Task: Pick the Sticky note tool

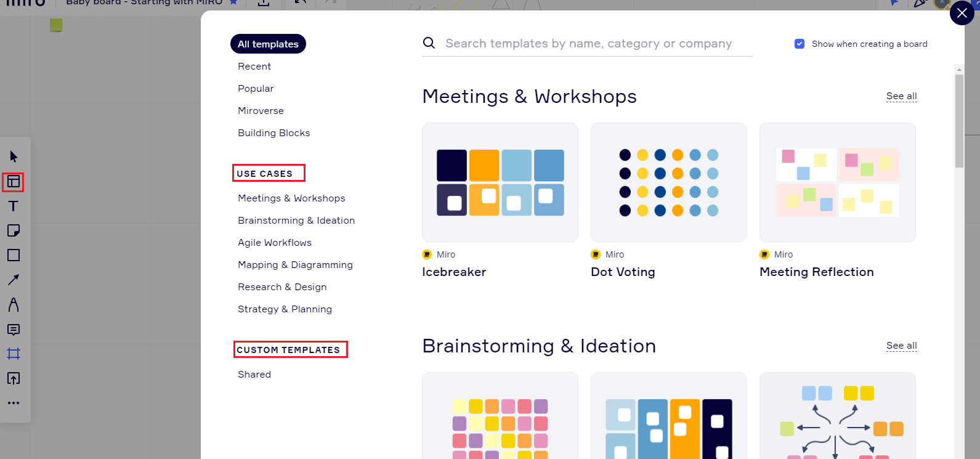Action: [13, 230]
